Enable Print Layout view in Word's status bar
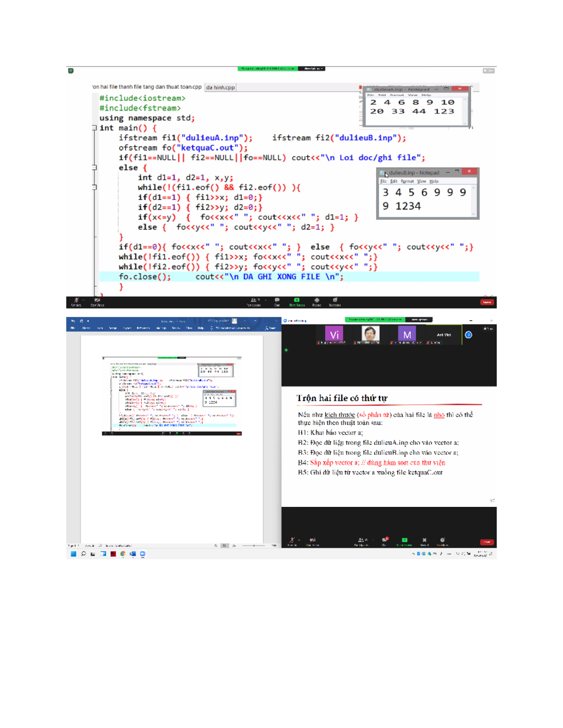Screen dimensions: 563x728 point(224,545)
